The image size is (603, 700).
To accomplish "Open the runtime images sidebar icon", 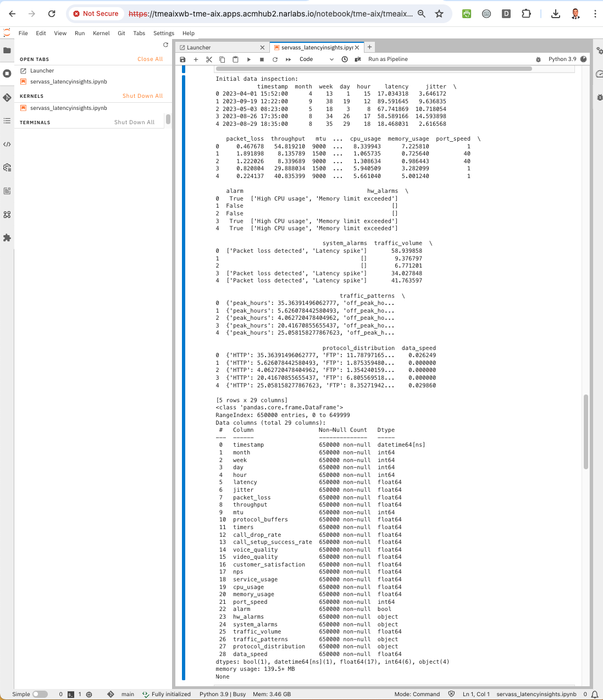I will pos(7,191).
